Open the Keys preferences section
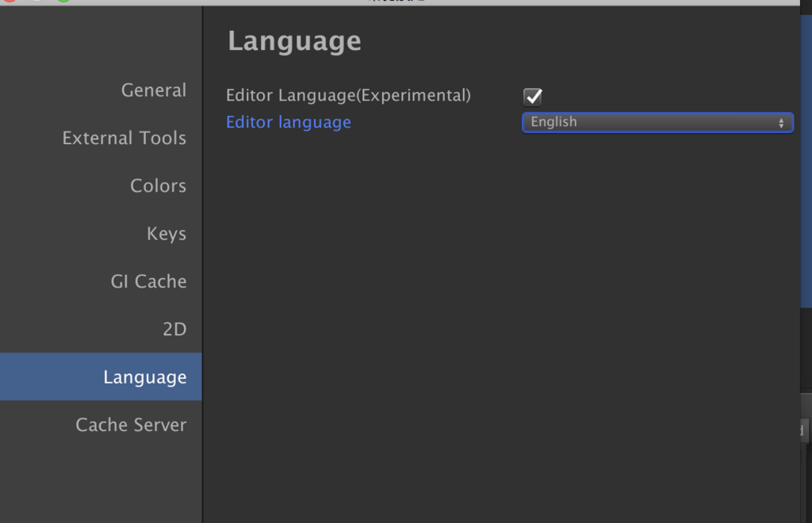The width and height of the screenshot is (812, 523). (167, 234)
